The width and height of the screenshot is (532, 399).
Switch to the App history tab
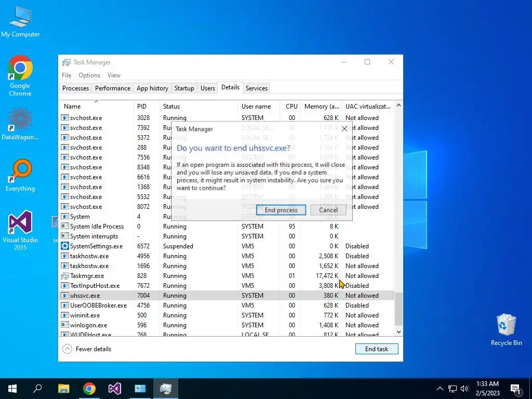tap(152, 88)
